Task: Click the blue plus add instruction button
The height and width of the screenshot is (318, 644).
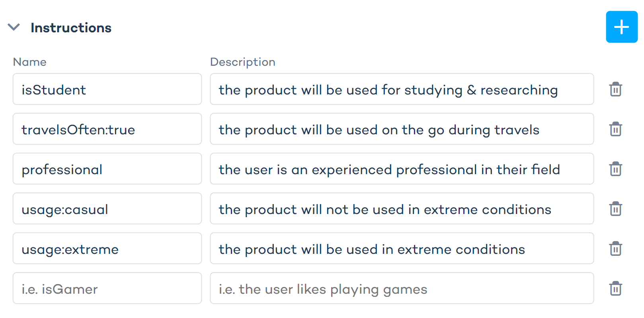Action: coord(621,27)
